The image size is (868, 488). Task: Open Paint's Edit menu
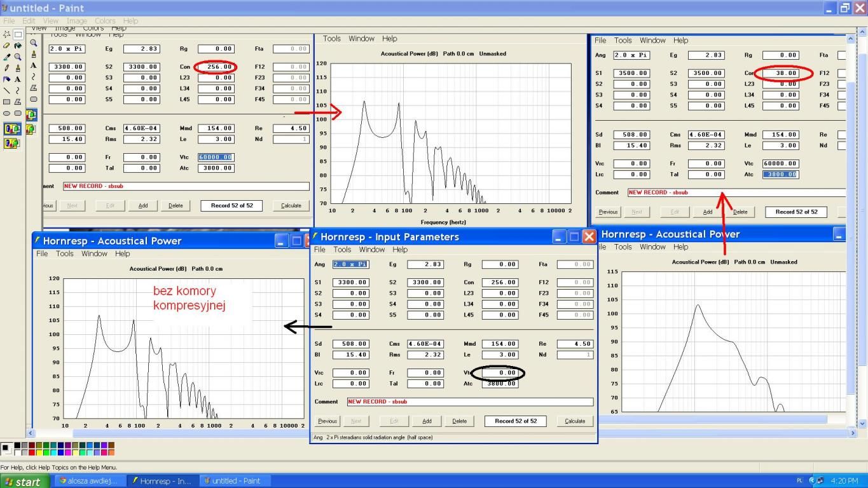tap(29, 21)
